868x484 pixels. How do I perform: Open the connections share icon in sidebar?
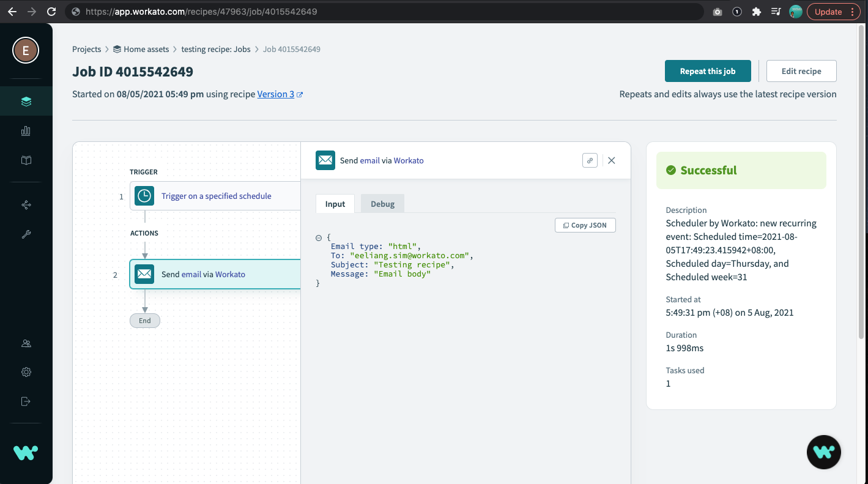[x=26, y=205]
